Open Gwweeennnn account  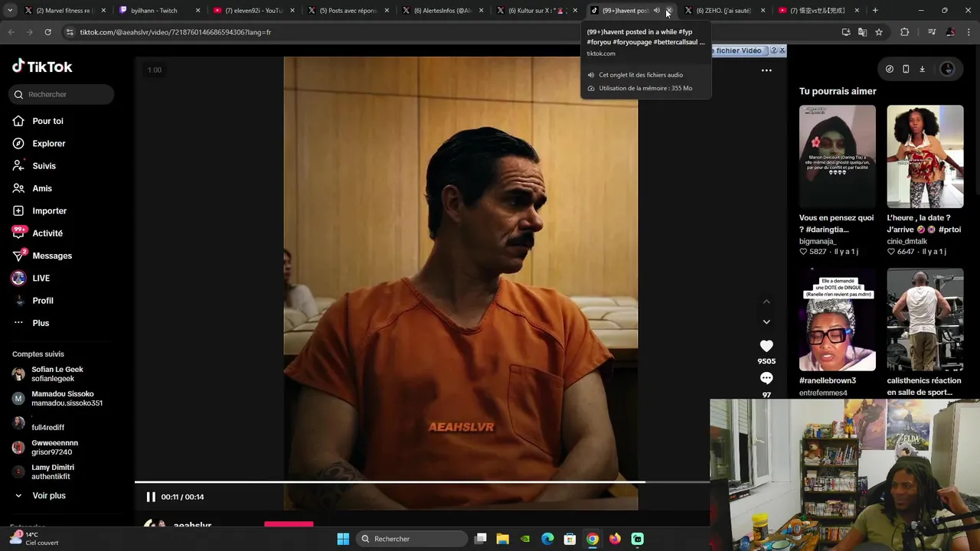point(54,448)
